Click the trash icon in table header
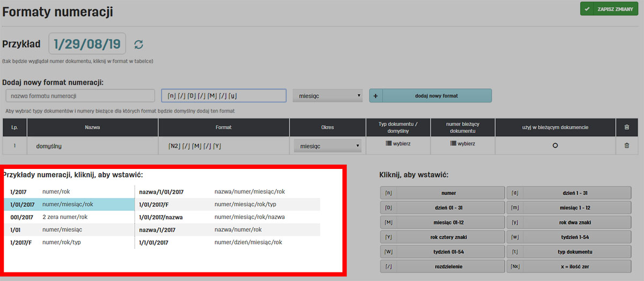Screen dimensions: 644x281 coord(626,127)
